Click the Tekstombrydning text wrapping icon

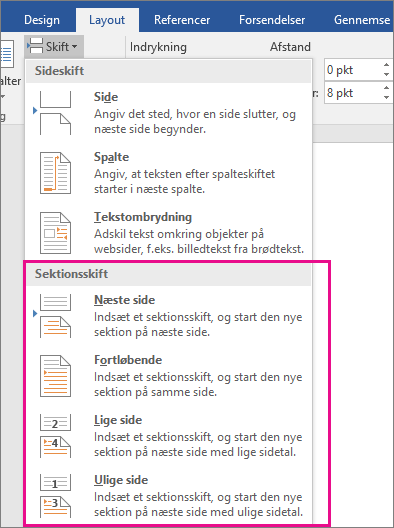[x=55, y=233]
